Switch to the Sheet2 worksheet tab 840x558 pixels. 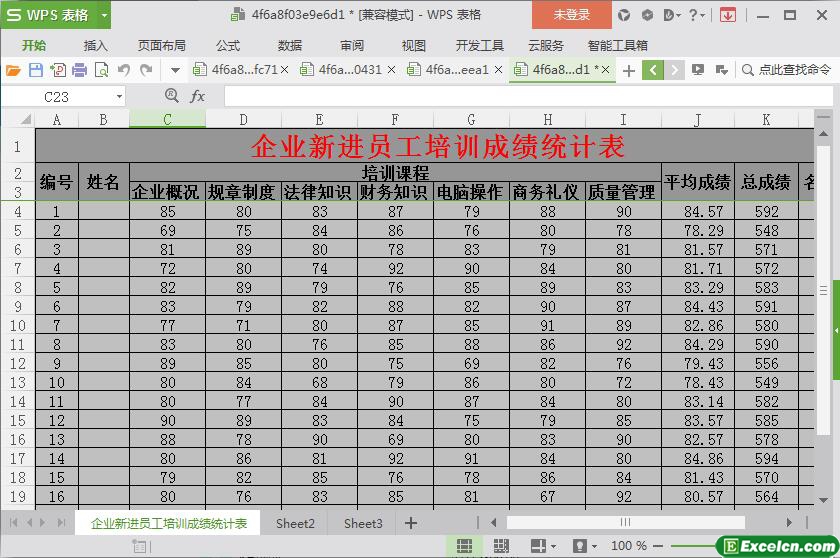[295, 523]
